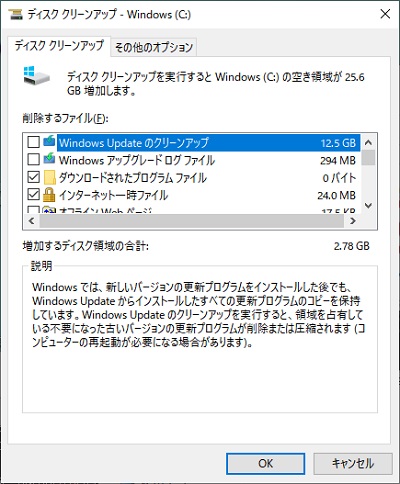Uncheck インターネット一時ファイル checkbox
400x484 pixels.
(x=33, y=194)
